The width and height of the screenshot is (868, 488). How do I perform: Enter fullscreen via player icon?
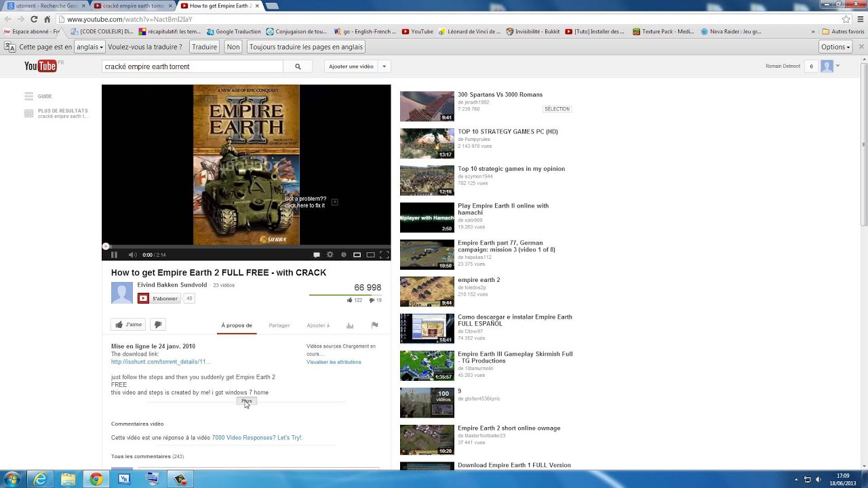(384, 255)
